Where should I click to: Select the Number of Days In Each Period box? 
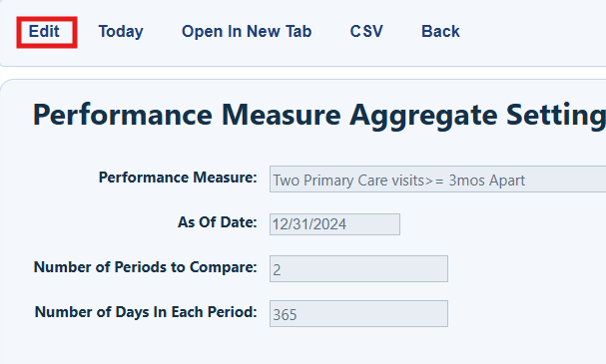click(x=358, y=314)
